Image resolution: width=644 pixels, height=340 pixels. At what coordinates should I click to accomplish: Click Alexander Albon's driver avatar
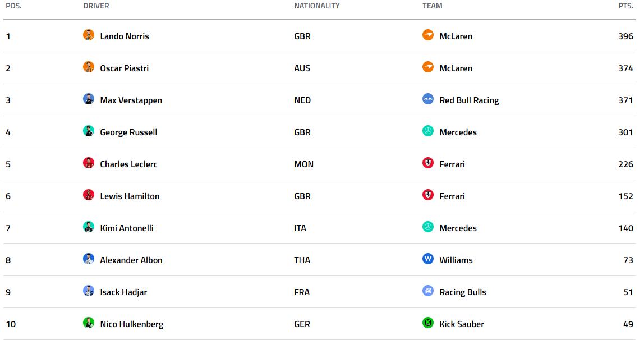point(89,259)
